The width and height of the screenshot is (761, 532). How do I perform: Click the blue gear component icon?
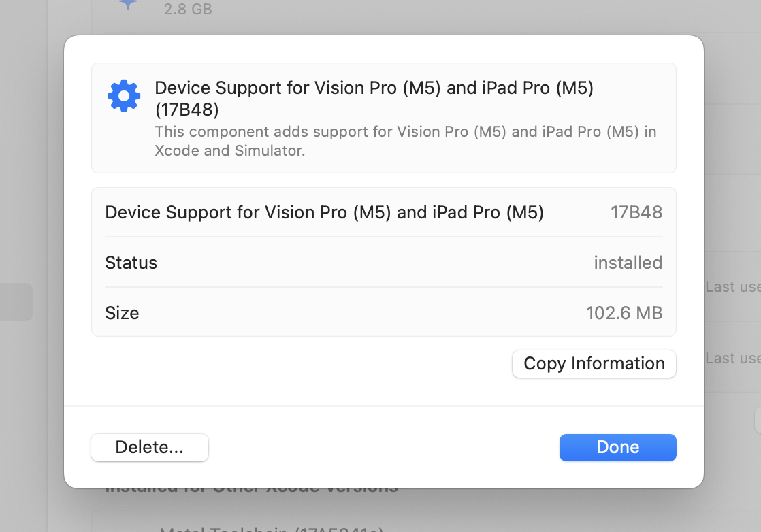124,97
